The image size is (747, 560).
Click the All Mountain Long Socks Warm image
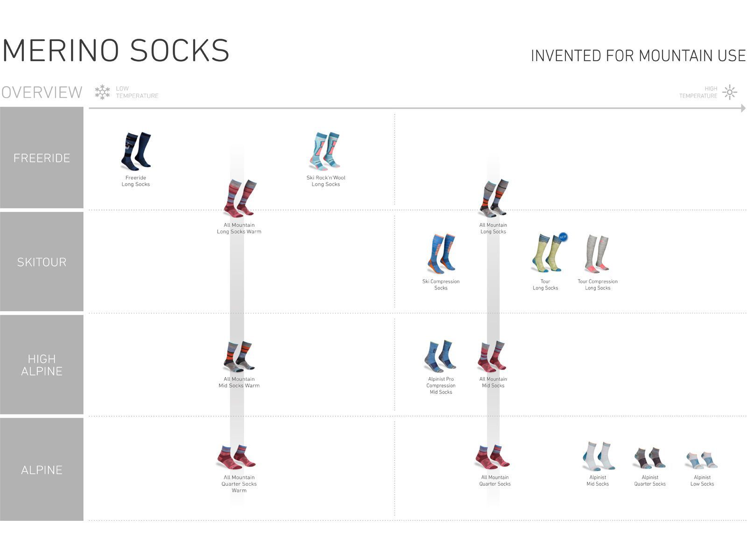point(240,198)
